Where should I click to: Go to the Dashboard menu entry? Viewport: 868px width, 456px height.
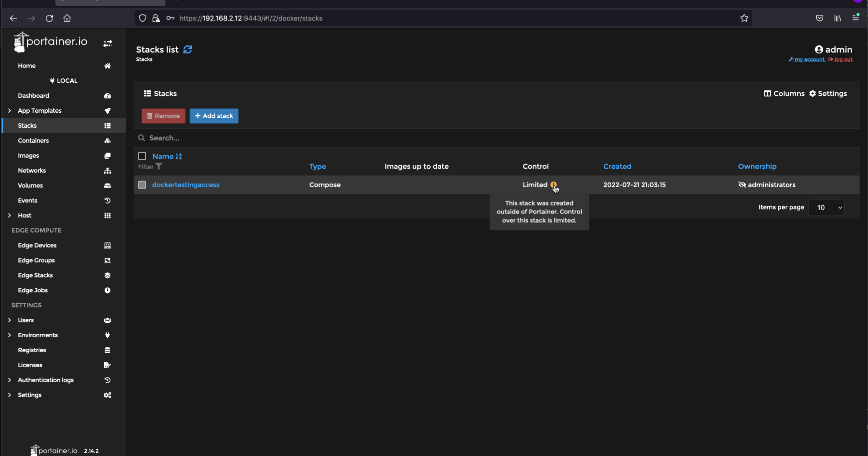[33, 95]
